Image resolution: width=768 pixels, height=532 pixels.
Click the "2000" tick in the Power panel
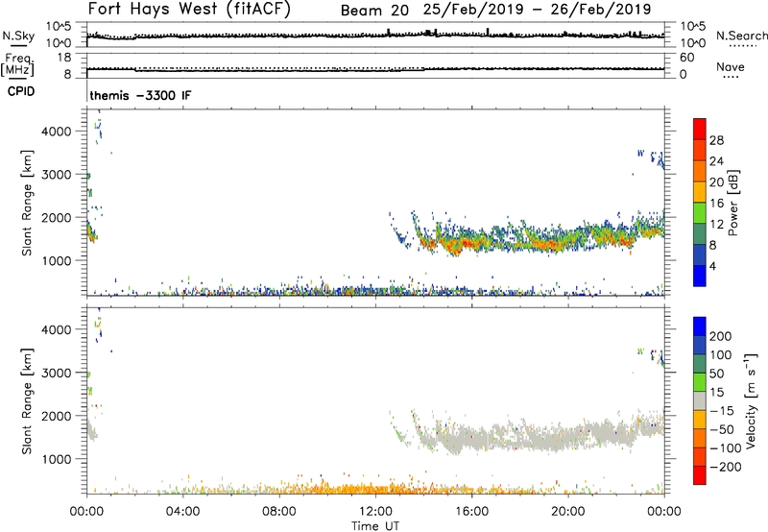pos(57,217)
